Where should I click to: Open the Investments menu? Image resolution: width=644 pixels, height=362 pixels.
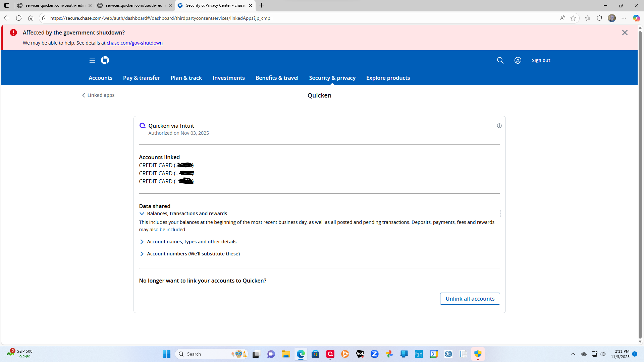(x=228, y=78)
